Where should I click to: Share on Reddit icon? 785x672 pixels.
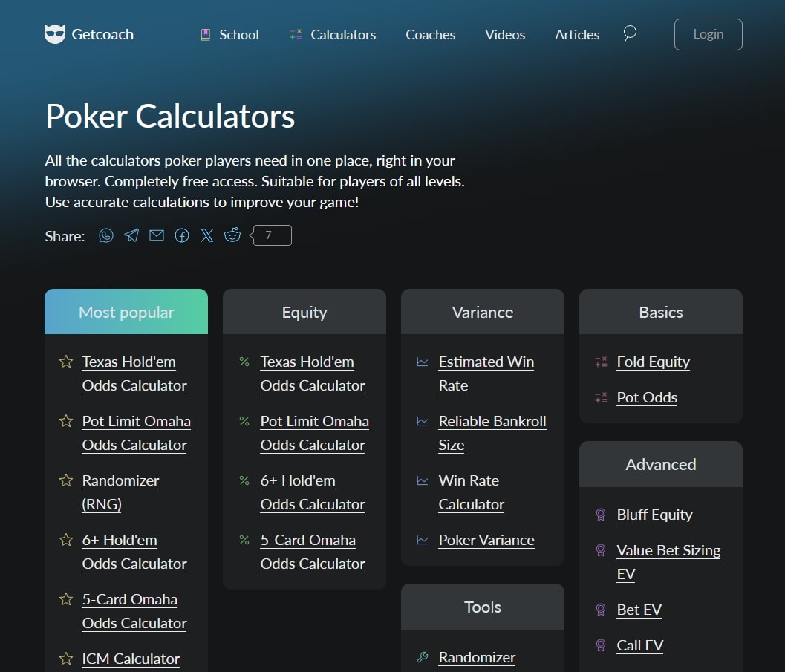pyautogui.click(x=232, y=235)
